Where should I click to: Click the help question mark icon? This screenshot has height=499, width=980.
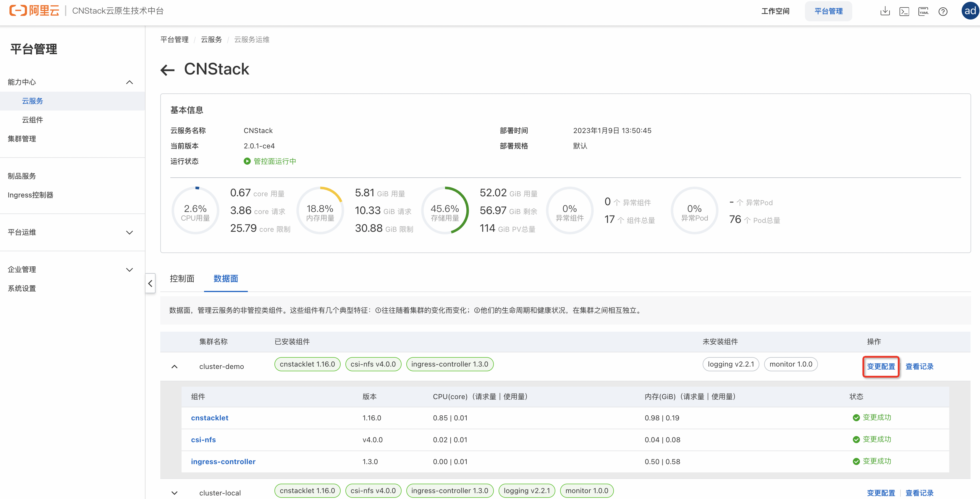943,12
